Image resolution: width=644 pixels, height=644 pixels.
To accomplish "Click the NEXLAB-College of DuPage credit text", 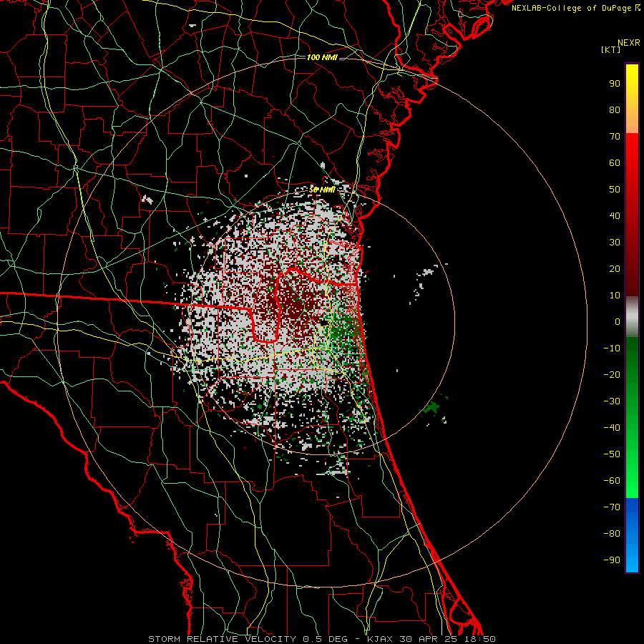I will coord(572,8).
